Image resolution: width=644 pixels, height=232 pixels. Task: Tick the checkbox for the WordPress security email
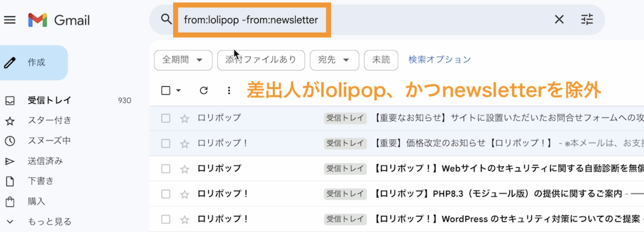[x=166, y=219]
